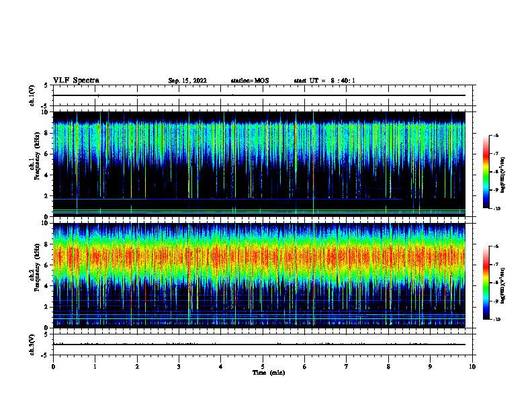Click time-axis tick label "6"
Viewport: 532px width, 411px height.
(x=305, y=367)
